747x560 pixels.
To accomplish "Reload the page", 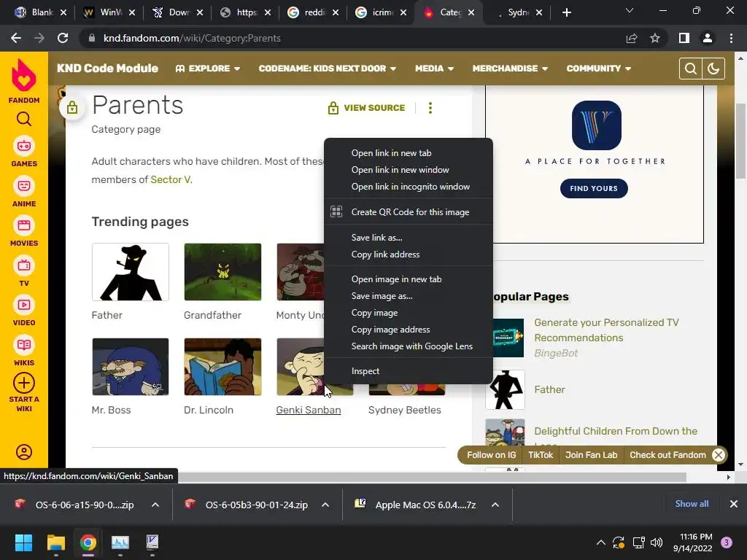I will click(63, 38).
